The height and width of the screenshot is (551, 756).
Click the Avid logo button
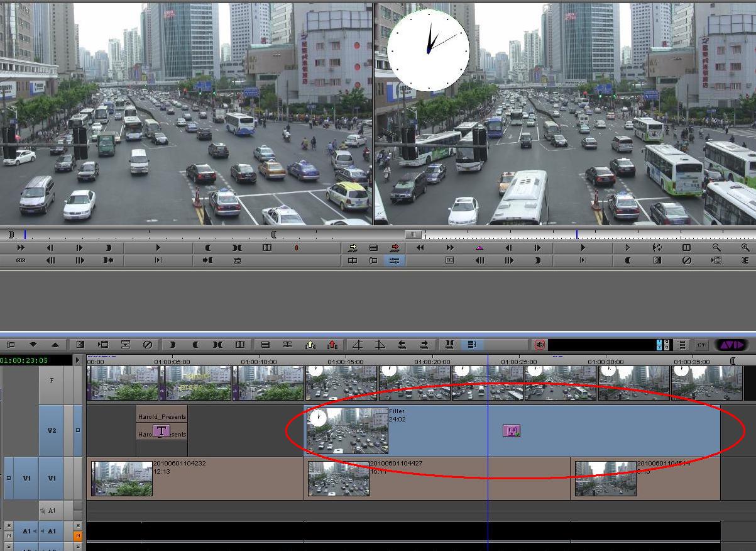pyautogui.click(x=731, y=345)
